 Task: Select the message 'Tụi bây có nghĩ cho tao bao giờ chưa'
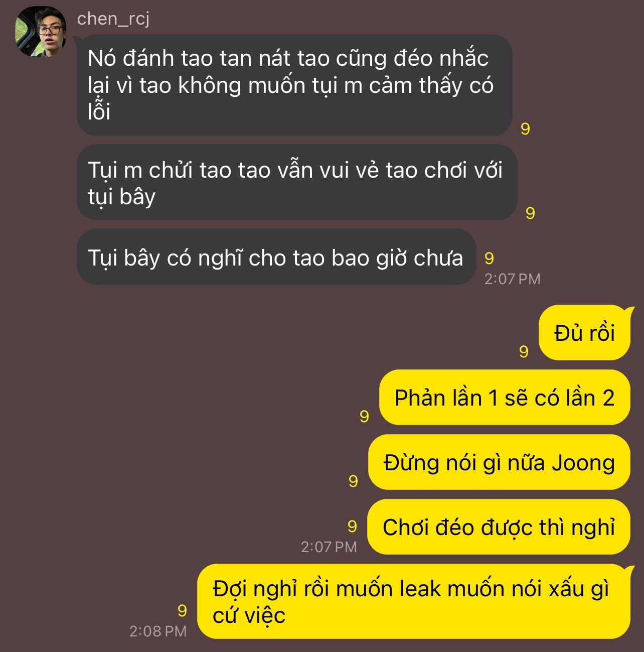[x=276, y=257]
